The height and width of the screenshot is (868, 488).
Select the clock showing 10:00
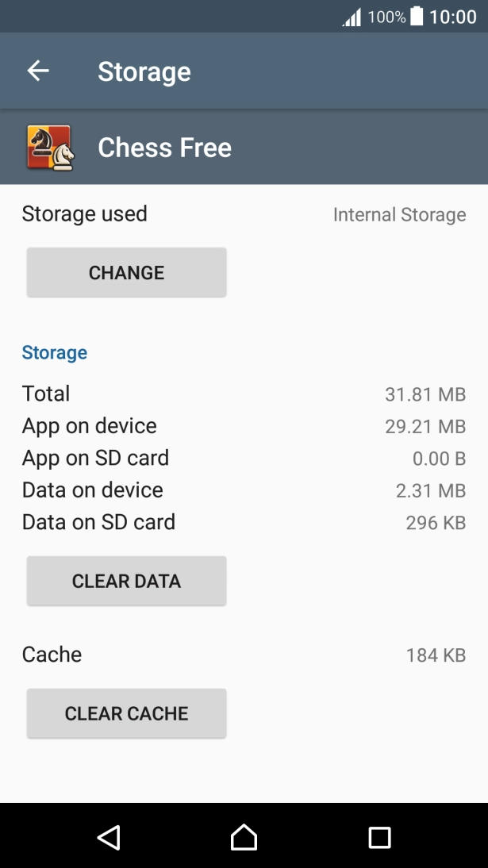[x=454, y=16]
